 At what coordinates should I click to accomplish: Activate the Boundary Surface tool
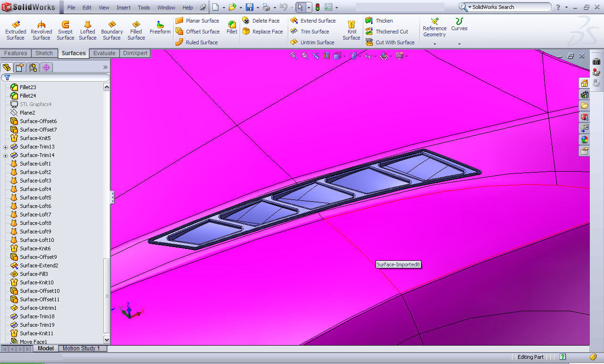coord(112,30)
